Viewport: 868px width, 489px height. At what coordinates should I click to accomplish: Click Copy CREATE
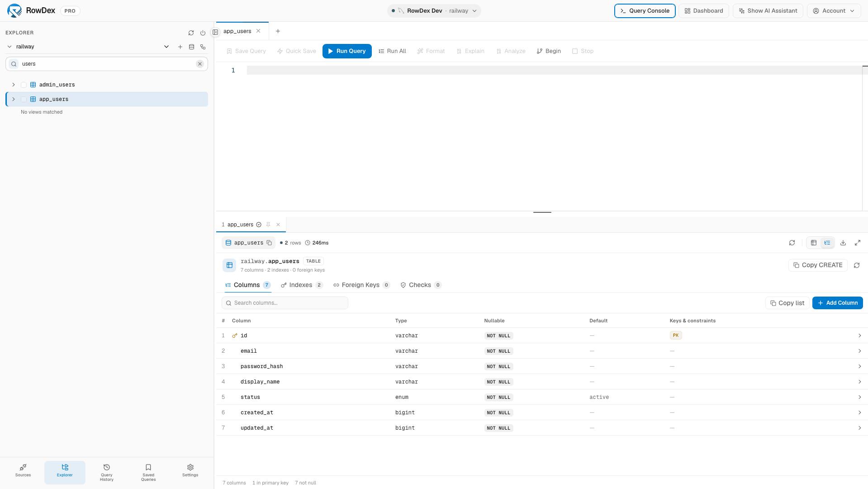818,265
